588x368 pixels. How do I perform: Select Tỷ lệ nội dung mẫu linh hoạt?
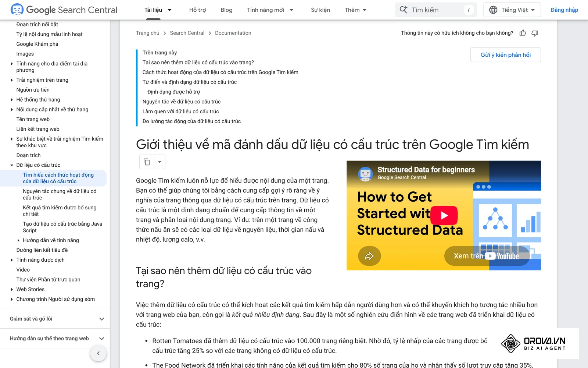(49, 34)
